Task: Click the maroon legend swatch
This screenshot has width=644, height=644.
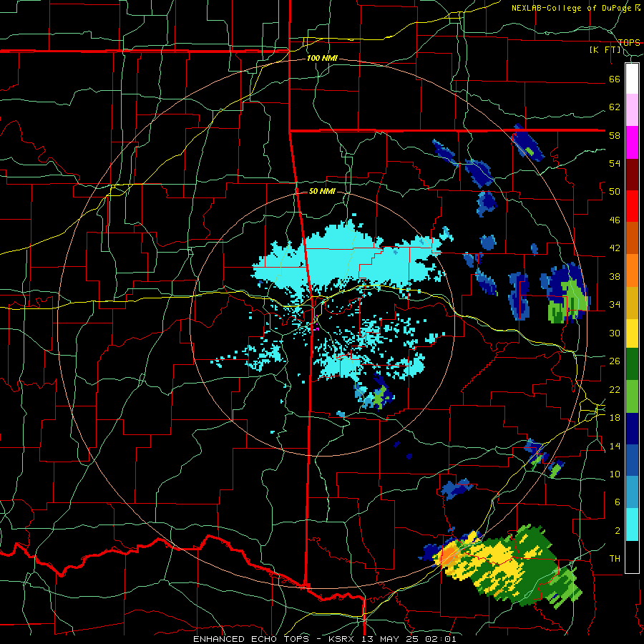Action: click(x=632, y=174)
